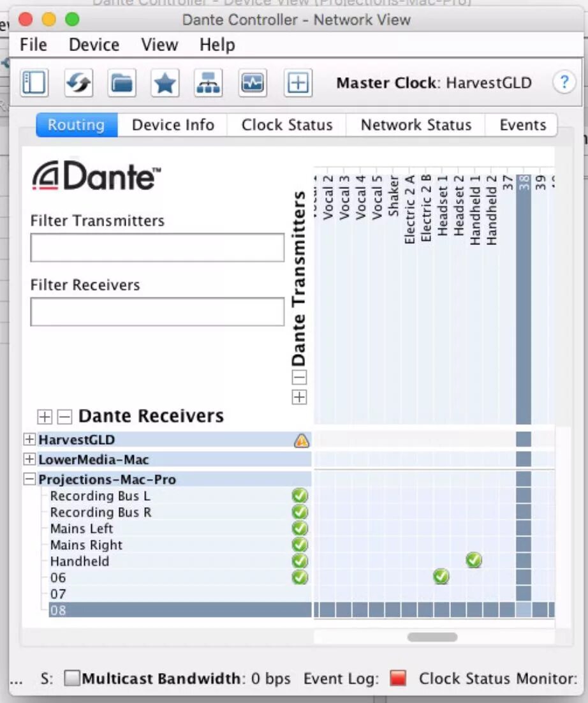Click the Filter Transmitters input field
Screen dimensions: 588x703
click(158, 248)
